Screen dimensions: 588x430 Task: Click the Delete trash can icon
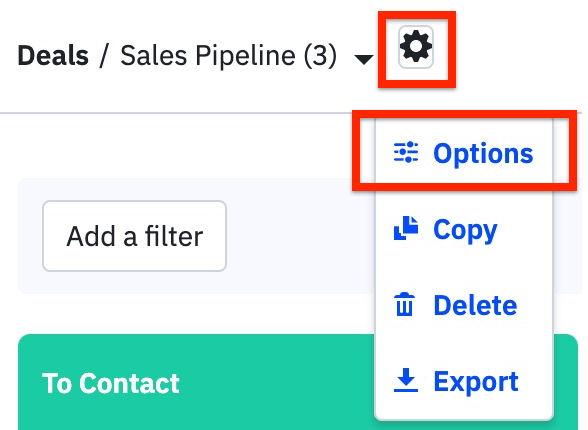405,304
